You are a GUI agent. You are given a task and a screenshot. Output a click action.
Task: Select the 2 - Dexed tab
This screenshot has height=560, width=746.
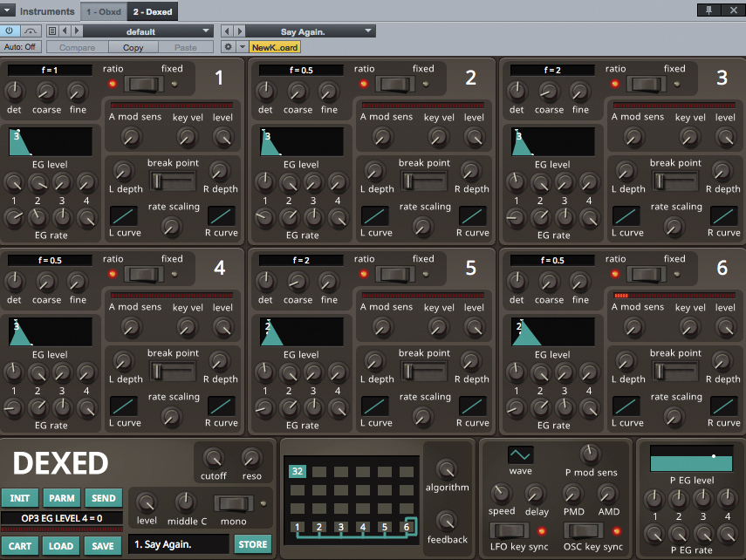pos(151,13)
